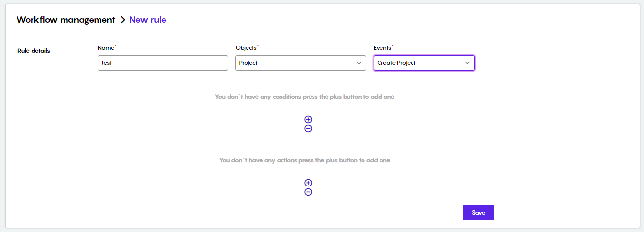Save the new rule
The width and height of the screenshot is (644, 232).
[479, 213]
